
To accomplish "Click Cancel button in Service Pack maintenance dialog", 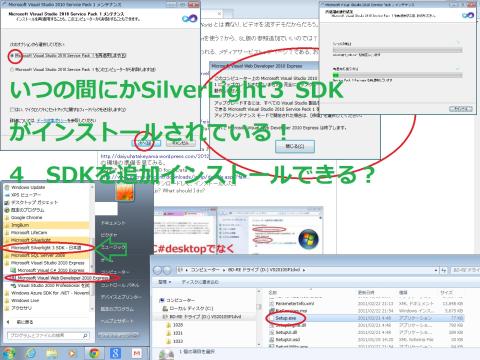I will (180, 143).
